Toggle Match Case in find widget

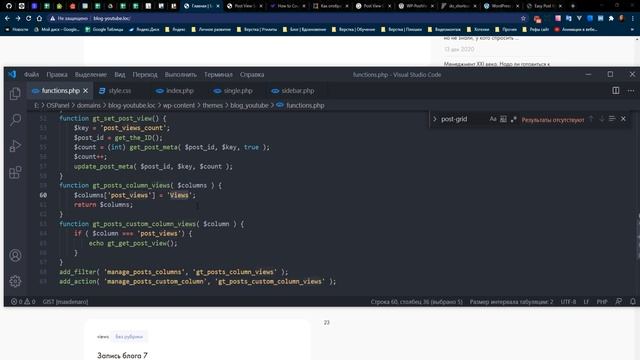(x=493, y=119)
